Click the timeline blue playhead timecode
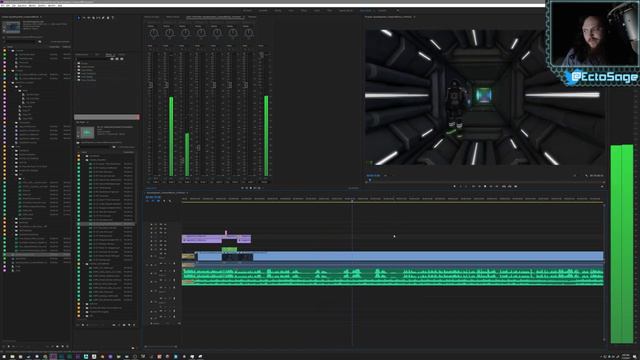This screenshot has height=360, width=640. tap(153, 197)
